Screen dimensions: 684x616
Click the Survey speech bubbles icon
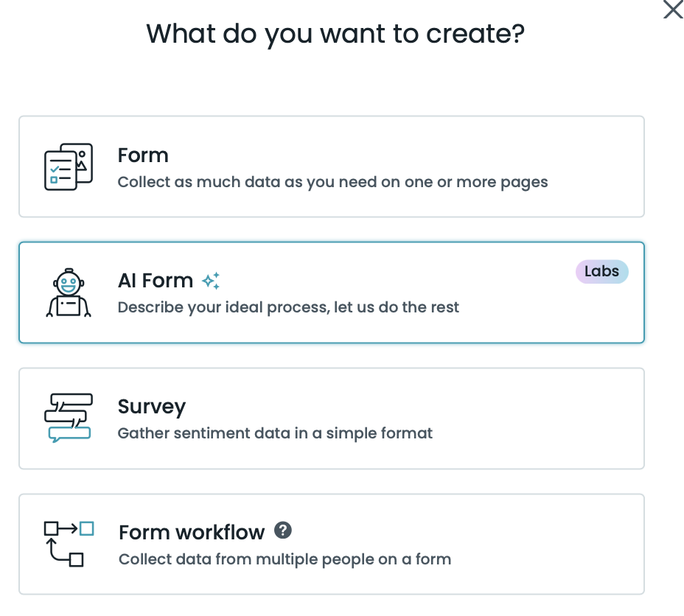click(x=67, y=418)
